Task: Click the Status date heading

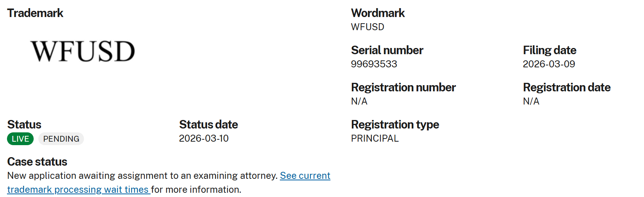Action: coord(208,125)
